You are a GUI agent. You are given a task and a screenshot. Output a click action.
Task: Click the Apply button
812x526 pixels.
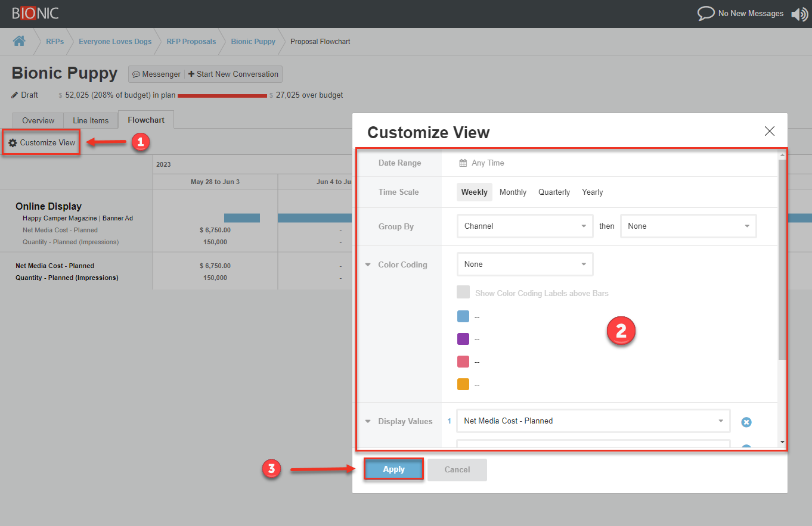[x=393, y=469]
